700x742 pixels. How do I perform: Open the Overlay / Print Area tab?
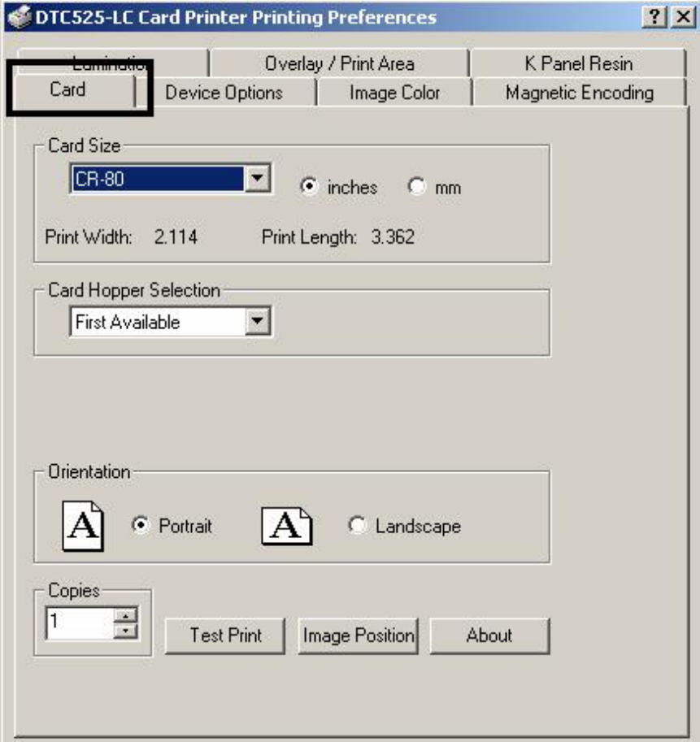tap(339, 63)
